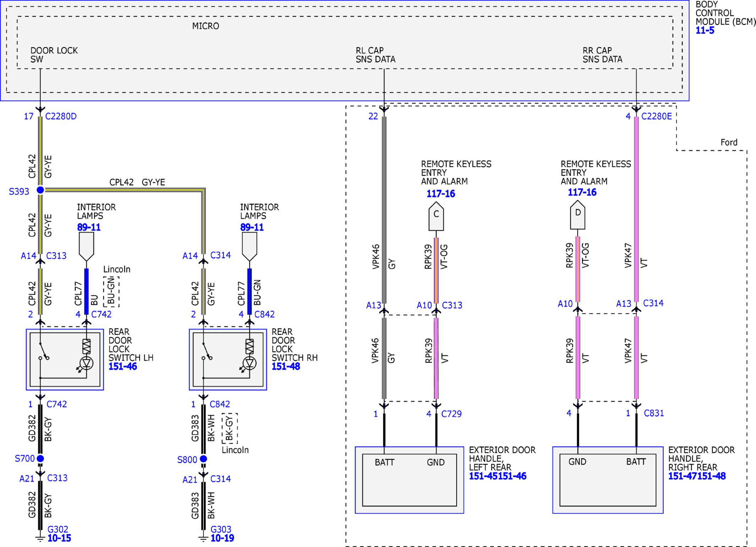Screen dimensions: 756x547
Task: Click the off-page connector D symbol
Action: point(577,214)
